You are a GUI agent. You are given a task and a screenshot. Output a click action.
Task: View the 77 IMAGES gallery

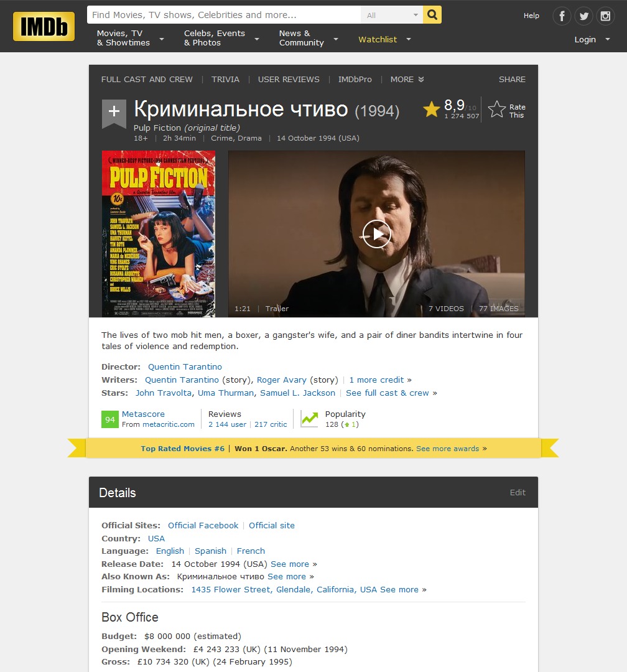(x=500, y=308)
